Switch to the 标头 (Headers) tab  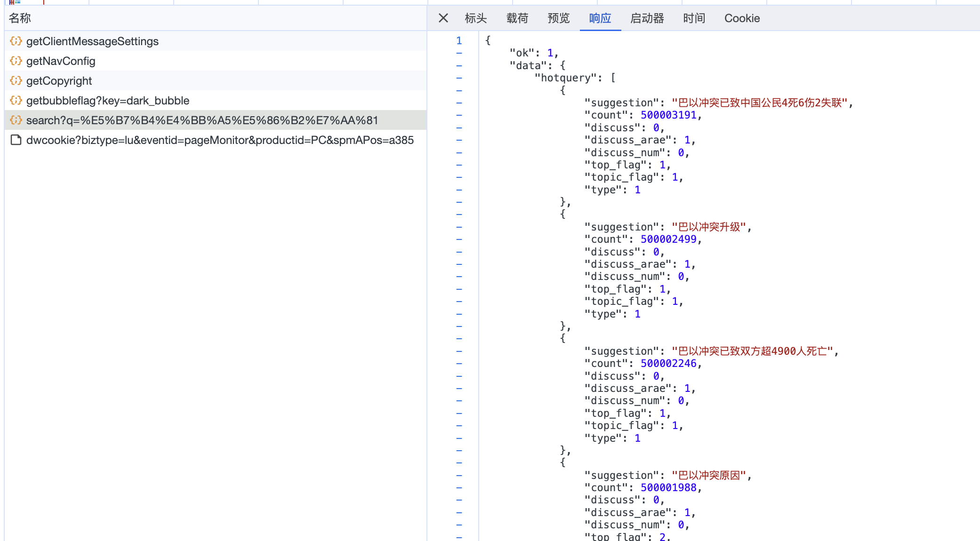(475, 18)
